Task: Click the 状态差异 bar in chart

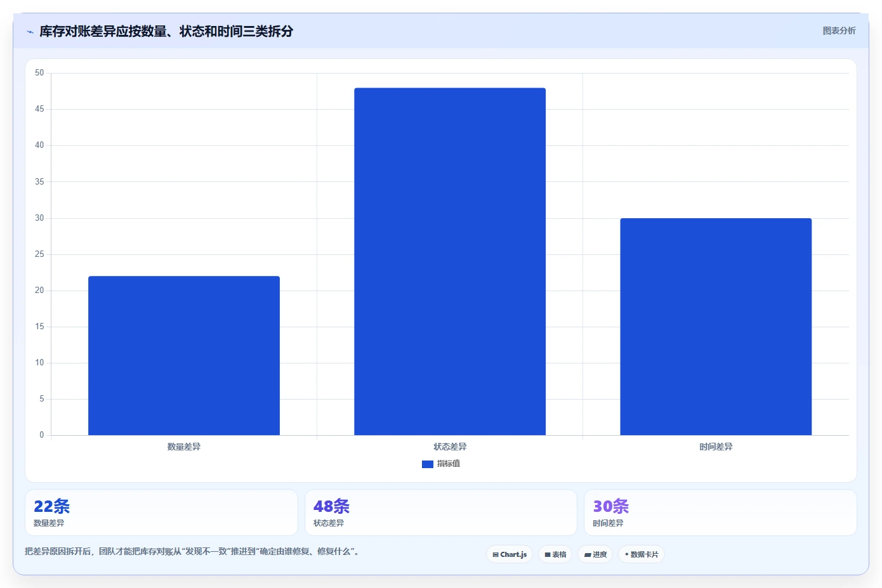Action: [x=450, y=261]
